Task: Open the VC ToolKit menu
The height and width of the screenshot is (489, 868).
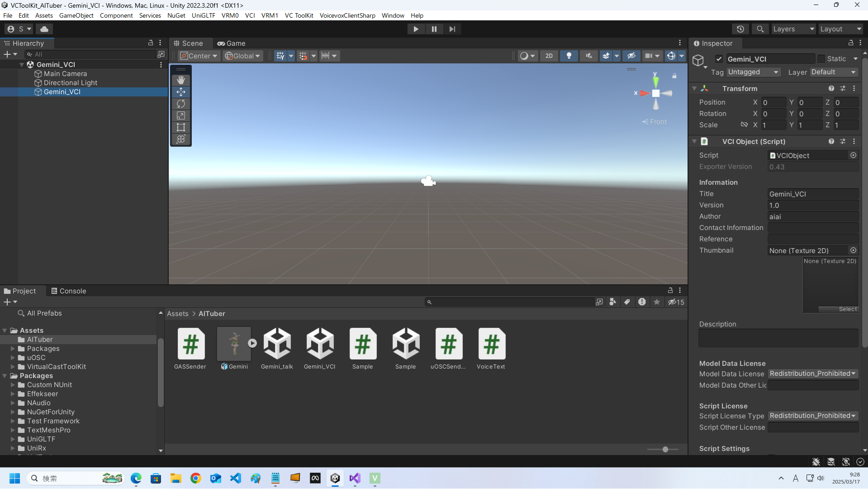Action: pyautogui.click(x=299, y=15)
